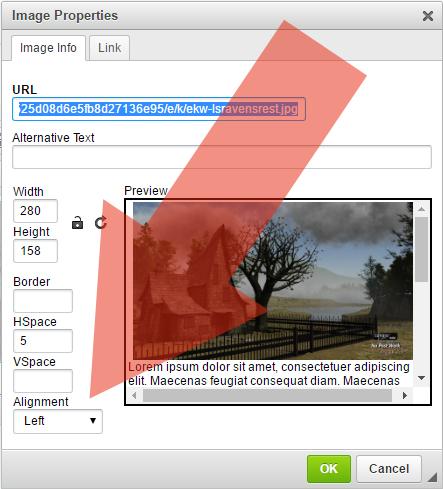
Task: Click the preview scroll right arrow
Action: 405,396
